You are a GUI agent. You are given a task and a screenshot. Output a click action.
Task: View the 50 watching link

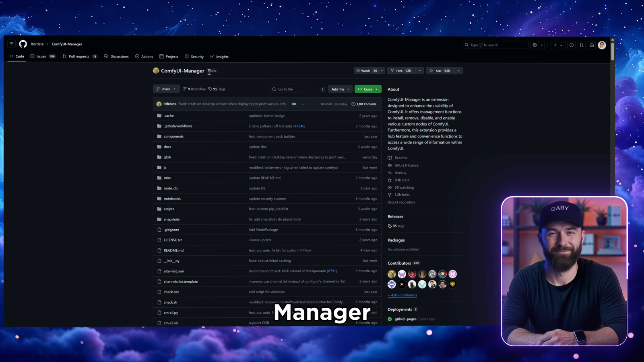point(401,187)
